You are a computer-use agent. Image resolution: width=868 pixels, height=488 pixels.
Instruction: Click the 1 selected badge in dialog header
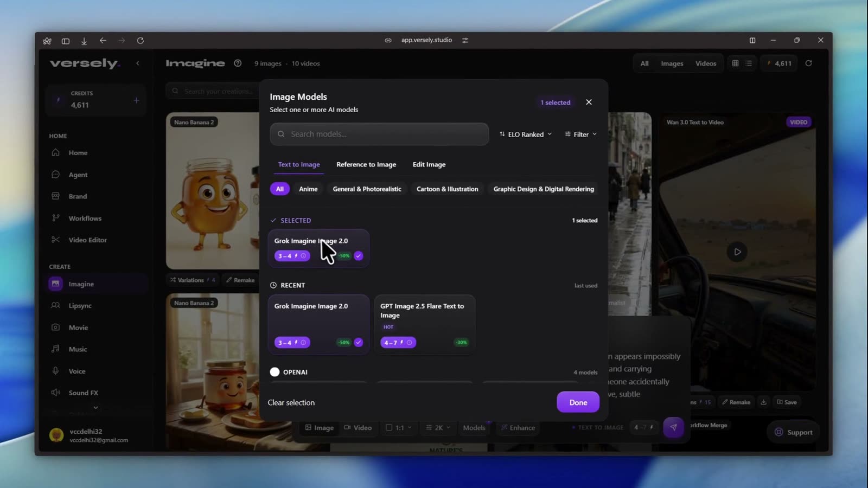click(x=555, y=102)
